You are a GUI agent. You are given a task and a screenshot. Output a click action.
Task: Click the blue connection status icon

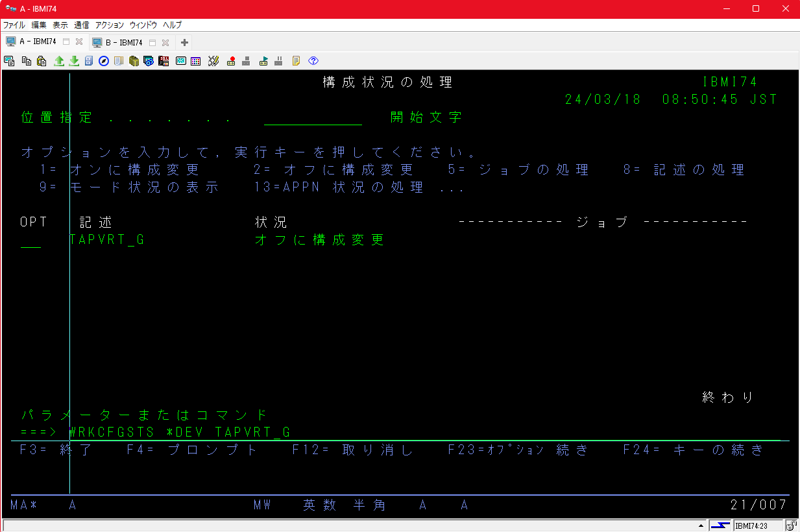click(720, 526)
